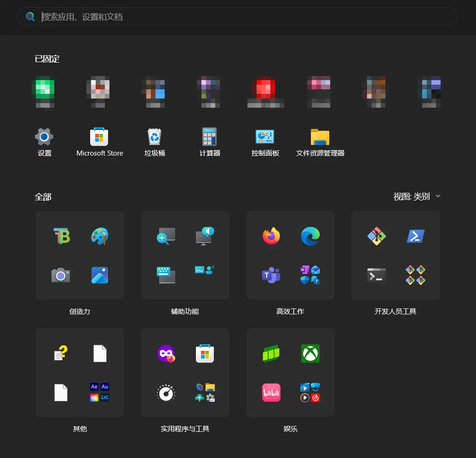Launch Microsoft Store from pinned apps
This screenshot has height=458, width=476.
click(x=99, y=137)
